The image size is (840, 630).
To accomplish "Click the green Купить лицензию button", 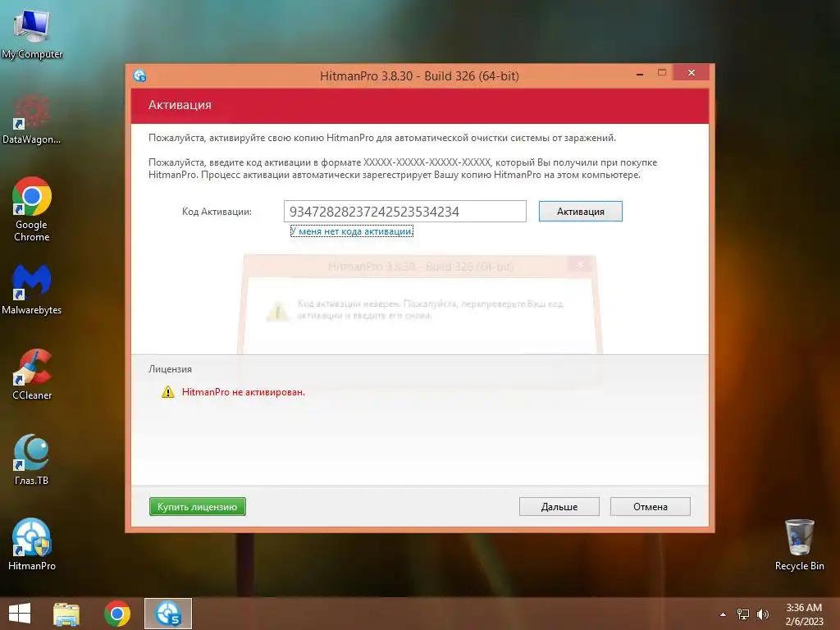I will point(197,507).
